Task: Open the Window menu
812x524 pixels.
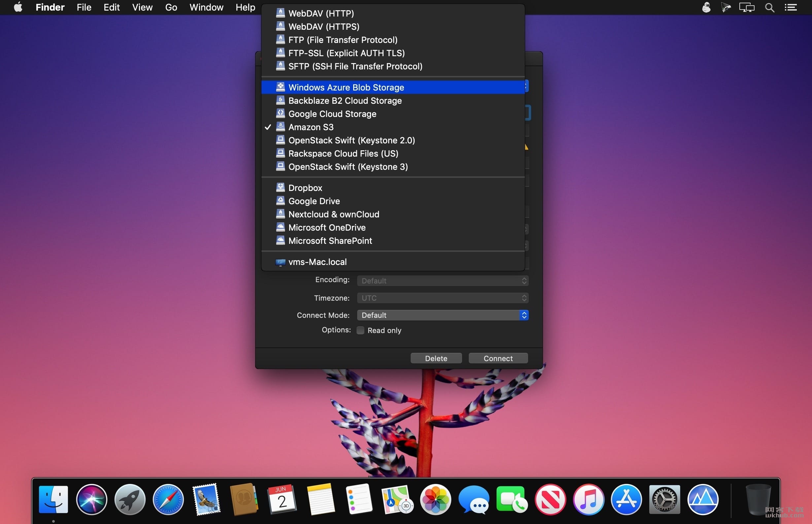Action: (206, 7)
